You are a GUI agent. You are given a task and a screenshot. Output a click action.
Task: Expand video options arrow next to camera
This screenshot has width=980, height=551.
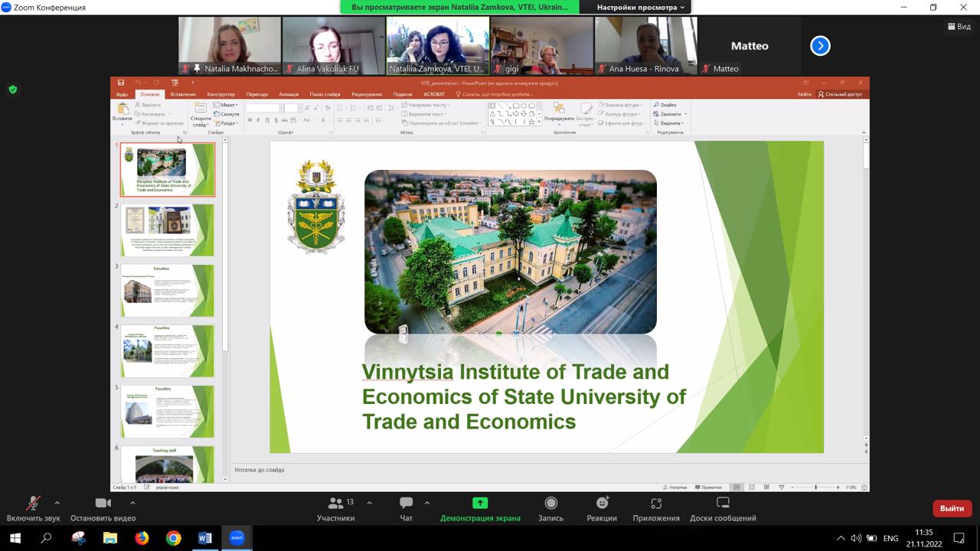[132, 503]
